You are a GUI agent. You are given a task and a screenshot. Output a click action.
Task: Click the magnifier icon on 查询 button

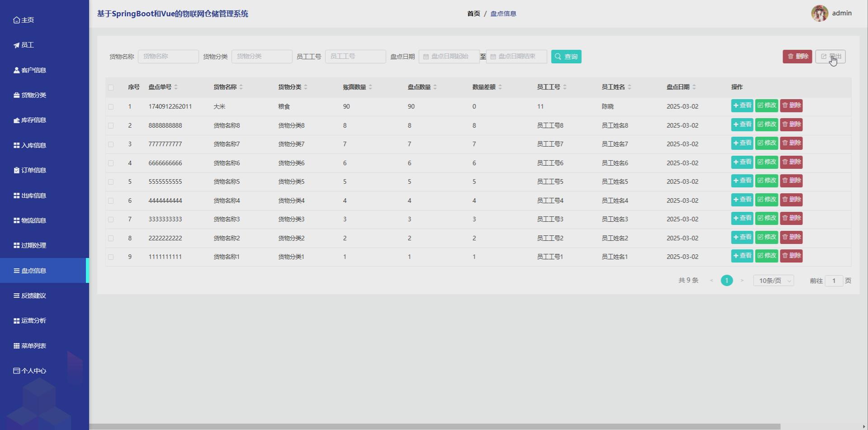(x=559, y=56)
